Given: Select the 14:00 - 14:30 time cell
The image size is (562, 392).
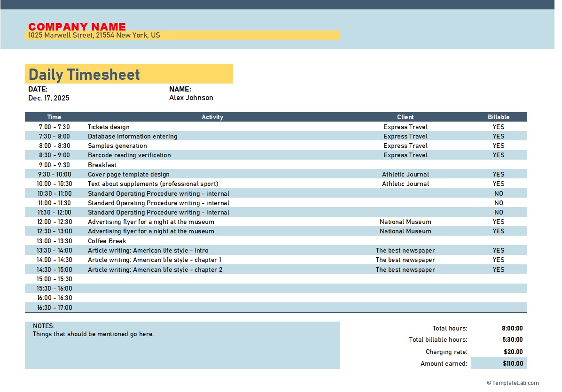Looking at the screenshot, I should tap(55, 260).
